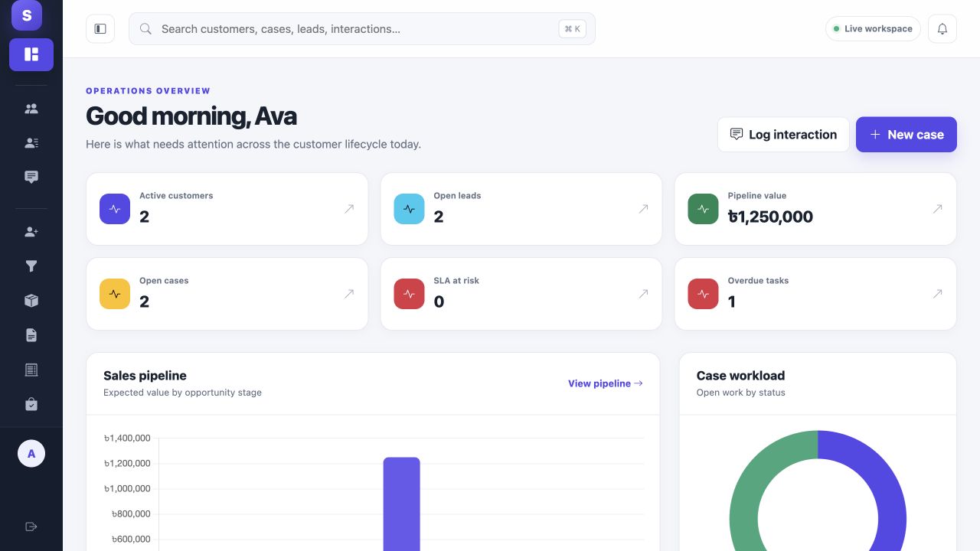Image resolution: width=980 pixels, height=551 pixels.
Task: Open the interactions chat icon
Action: [x=31, y=178]
